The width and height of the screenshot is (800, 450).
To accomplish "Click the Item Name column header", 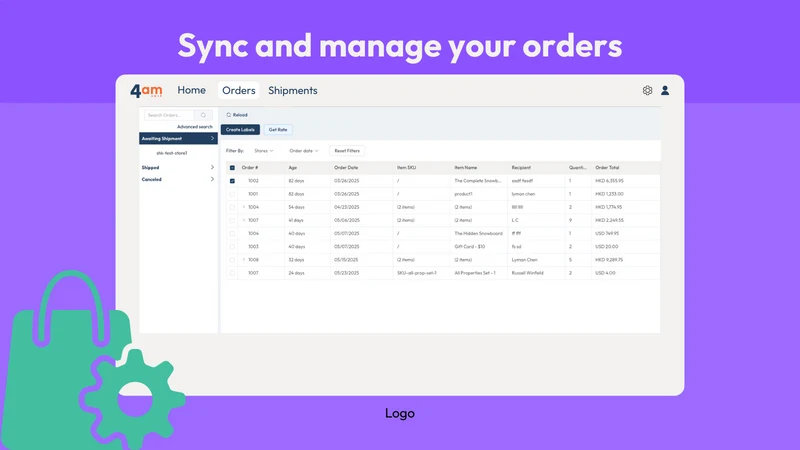I will click(x=466, y=167).
